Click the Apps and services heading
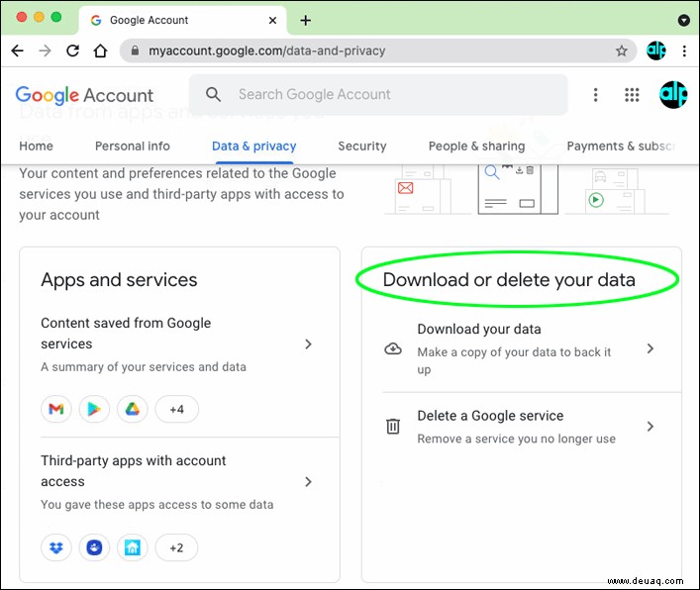 [119, 280]
